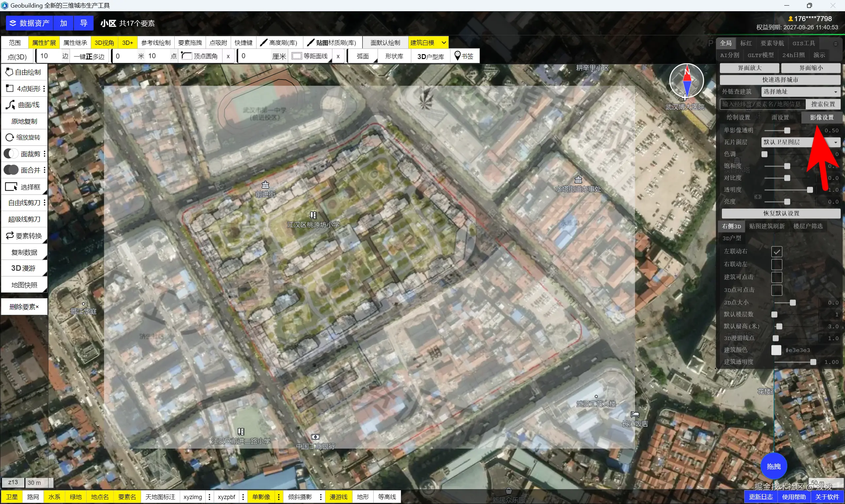Viewport: 845px width, 504px height.
Task: Select the 4点矩形 rectangle tool
Action: pyautogui.click(x=24, y=89)
